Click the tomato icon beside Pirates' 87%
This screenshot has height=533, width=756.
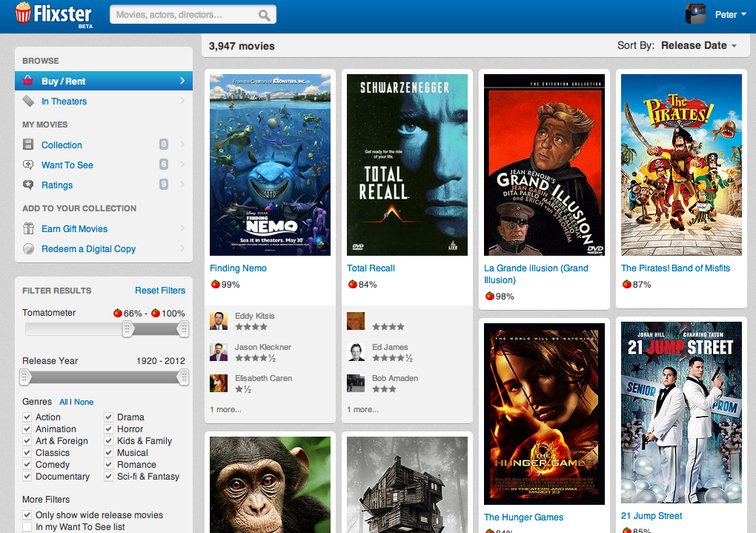tap(627, 284)
